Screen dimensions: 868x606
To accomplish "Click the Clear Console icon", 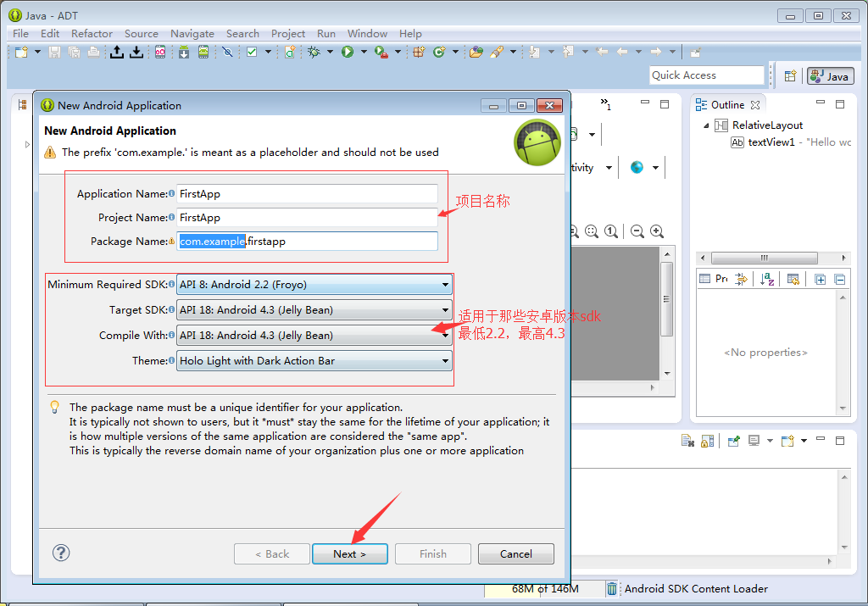I will (687, 441).
